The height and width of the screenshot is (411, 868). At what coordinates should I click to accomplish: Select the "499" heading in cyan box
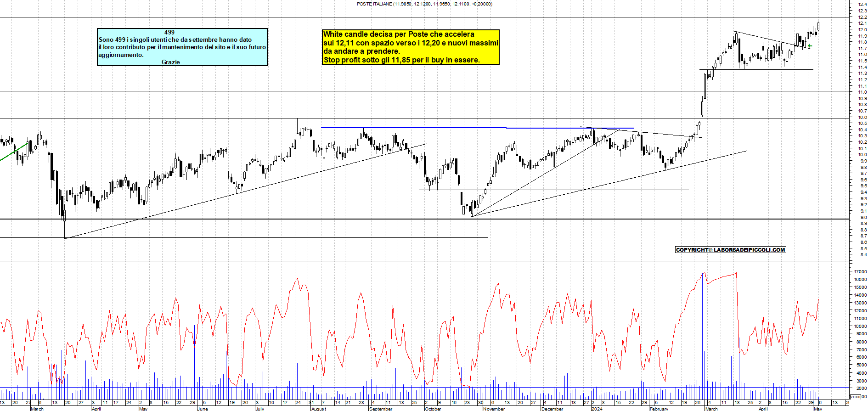click(x=169, y=32)
